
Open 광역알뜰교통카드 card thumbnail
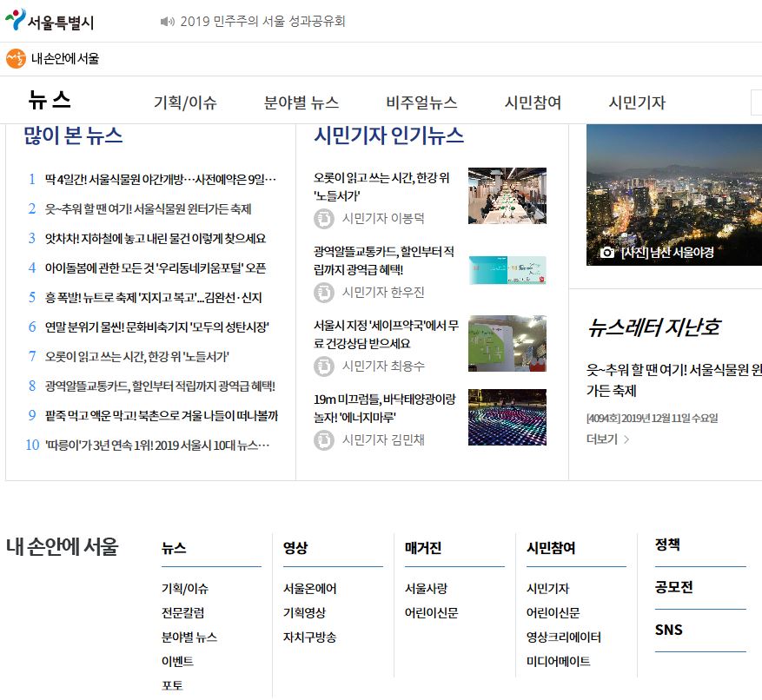[x=507, y=270]
